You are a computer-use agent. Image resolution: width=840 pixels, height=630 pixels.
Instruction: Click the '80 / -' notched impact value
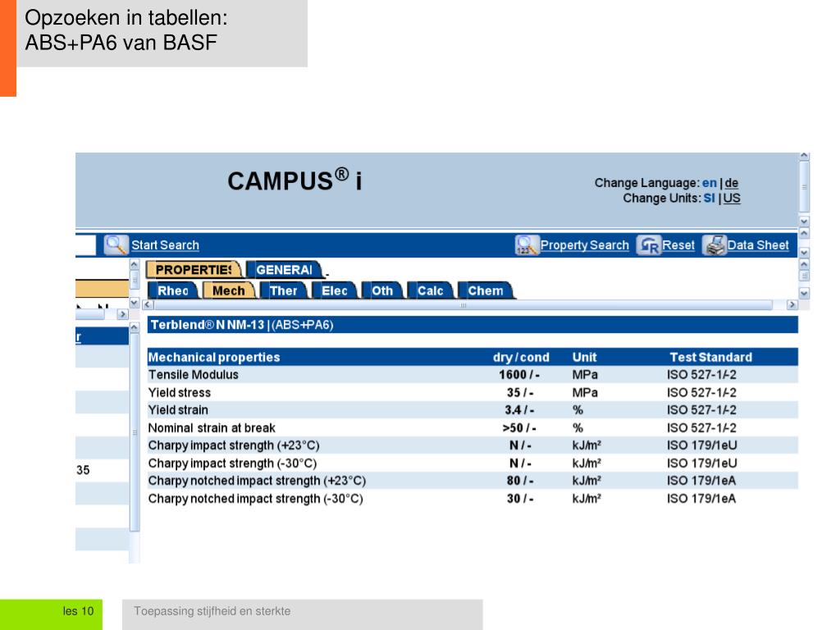coord(519,481)
